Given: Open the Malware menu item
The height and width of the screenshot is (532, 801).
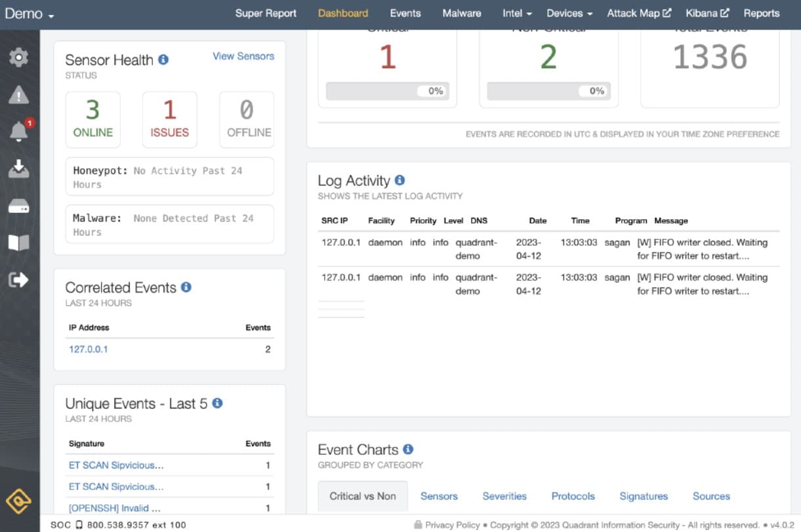Looking at the screenshot, I should (462, 13).
